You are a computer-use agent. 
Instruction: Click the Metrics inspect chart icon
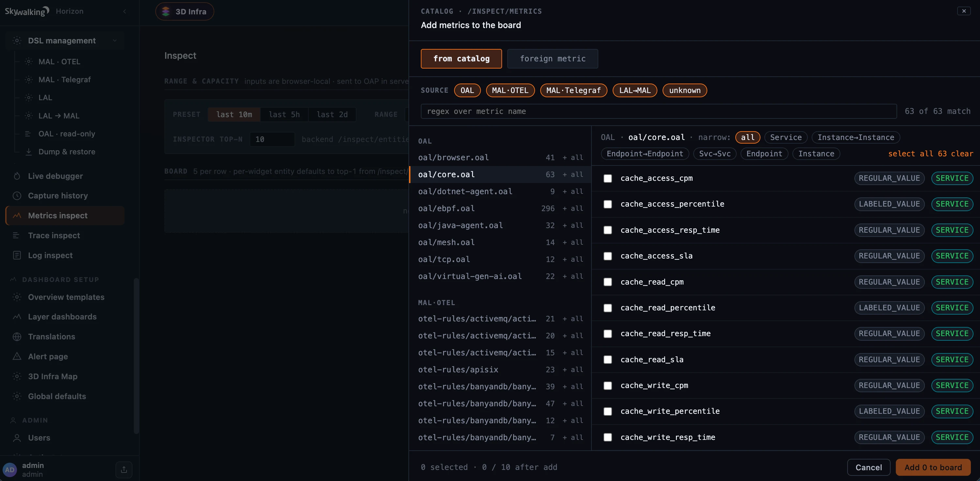click(17, 215)
